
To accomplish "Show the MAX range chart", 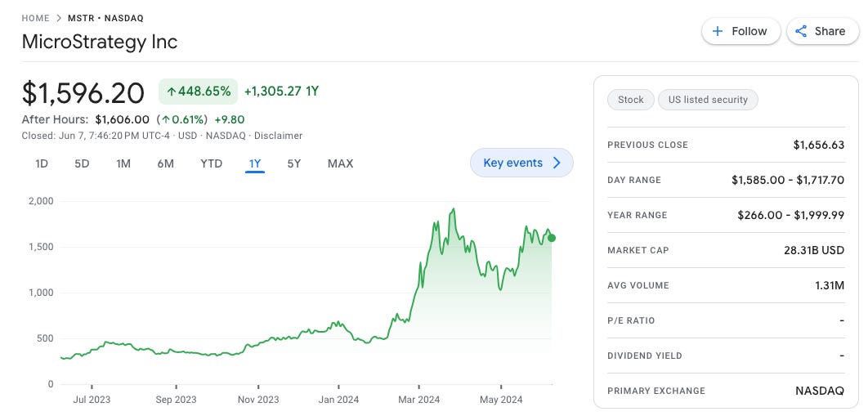I will coord(341,163).
